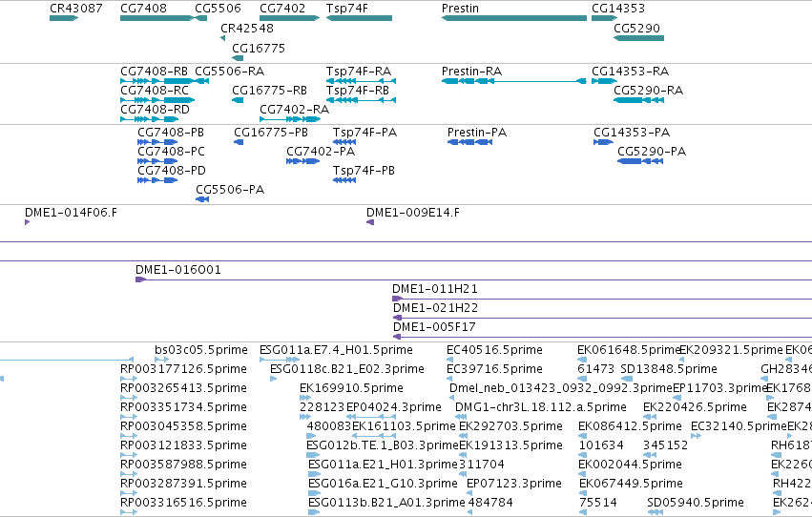This screenshot has height=517, width=812.
Task: Click EST EP07123.3prime
Action: (470, 493)
